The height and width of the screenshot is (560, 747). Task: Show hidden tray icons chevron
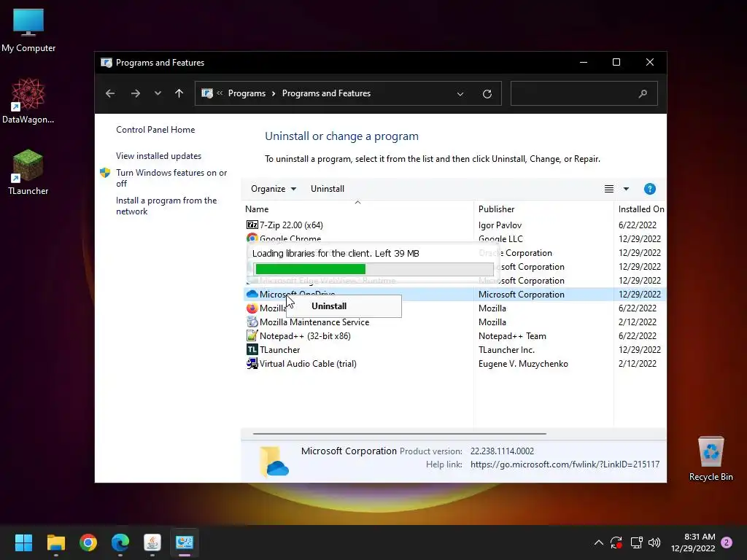coord(599,542)
